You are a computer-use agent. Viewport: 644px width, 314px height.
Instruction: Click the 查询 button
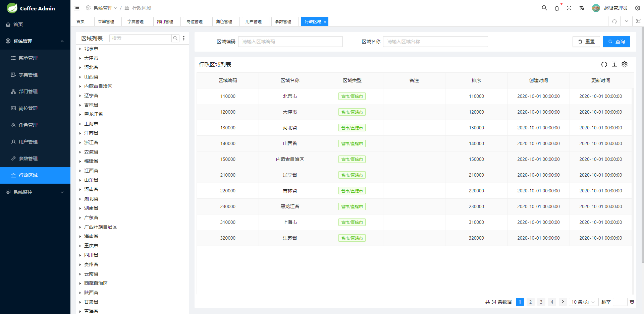616,42
